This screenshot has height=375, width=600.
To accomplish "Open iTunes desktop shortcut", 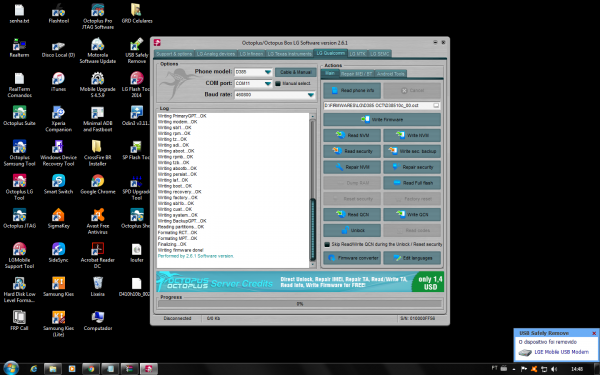I will [x=59, y=82].
